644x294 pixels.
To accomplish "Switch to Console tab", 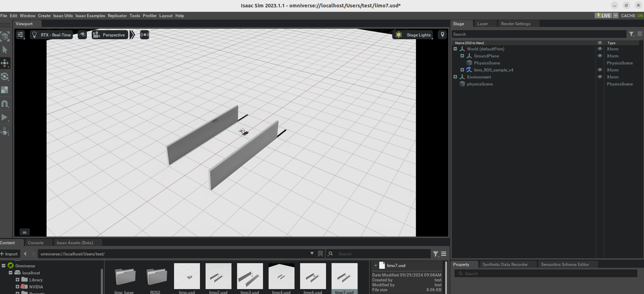I will pyautogui.click(x=36, y=243).
